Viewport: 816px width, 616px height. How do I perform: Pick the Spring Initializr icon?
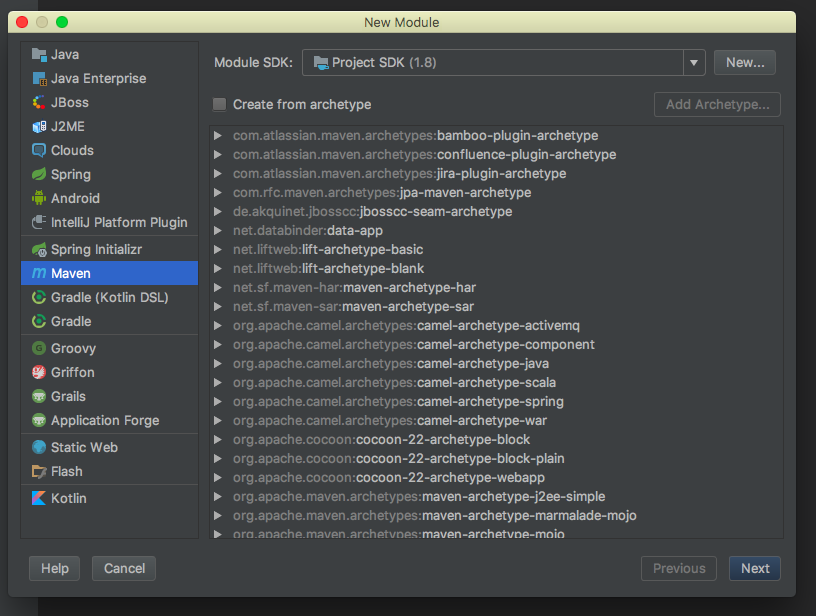point(39,250)
